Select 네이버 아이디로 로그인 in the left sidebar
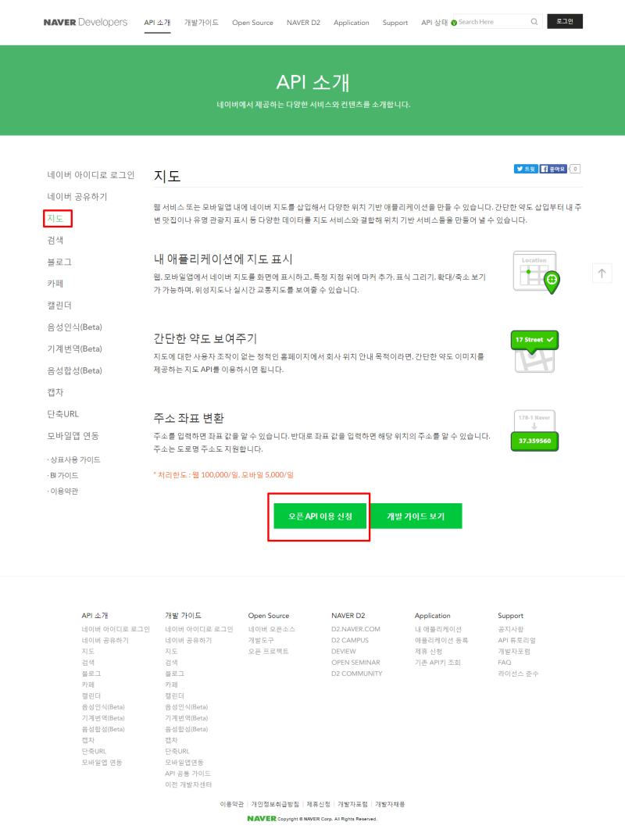 coord(91,175)
